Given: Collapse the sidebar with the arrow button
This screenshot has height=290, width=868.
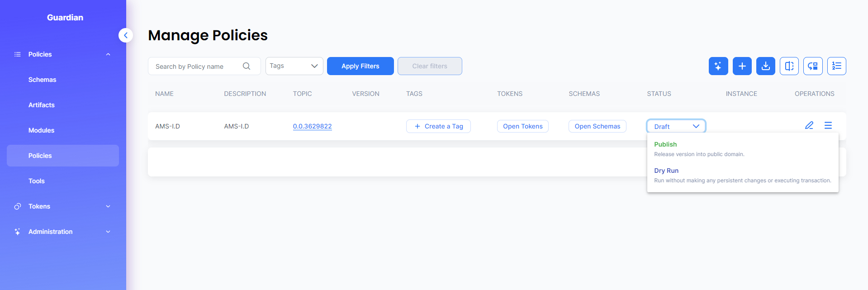Looking at the screenshot, I should pos(126,35).
